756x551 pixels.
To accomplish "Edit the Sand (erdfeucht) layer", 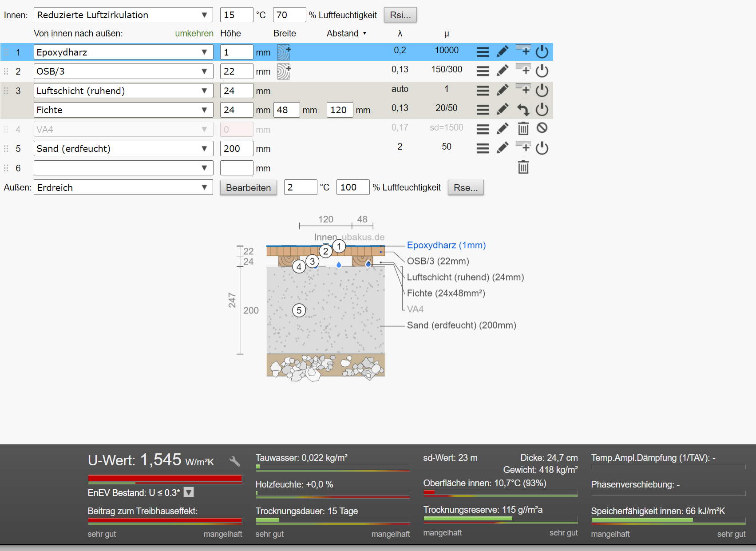I will click(503, 148).
